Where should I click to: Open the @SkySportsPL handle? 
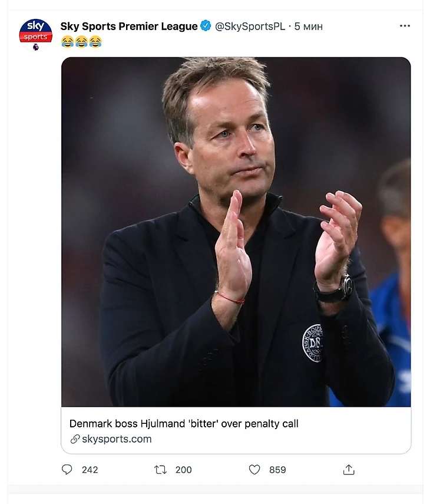[x=250, y=27]
